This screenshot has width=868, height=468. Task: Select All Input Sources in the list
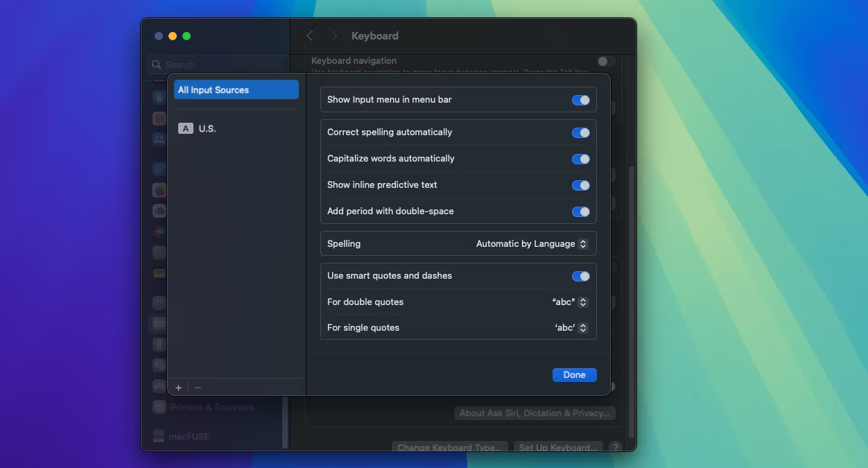coord(236,89)
